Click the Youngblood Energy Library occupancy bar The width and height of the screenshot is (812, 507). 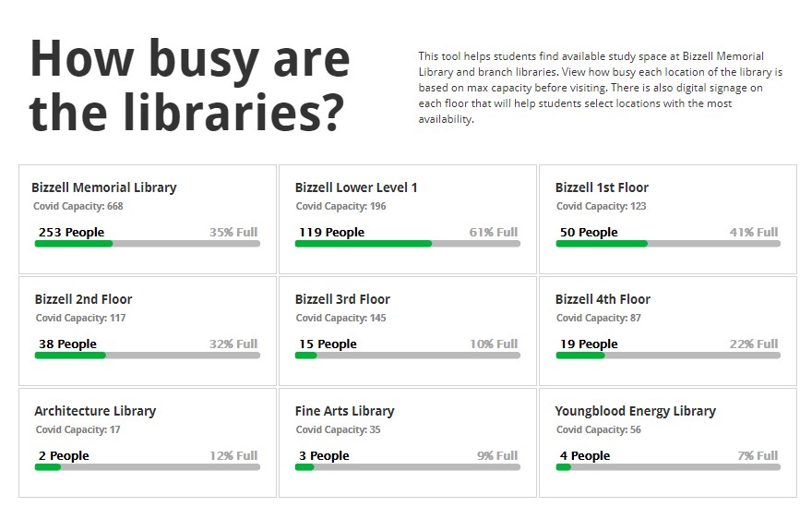(668, 467)
